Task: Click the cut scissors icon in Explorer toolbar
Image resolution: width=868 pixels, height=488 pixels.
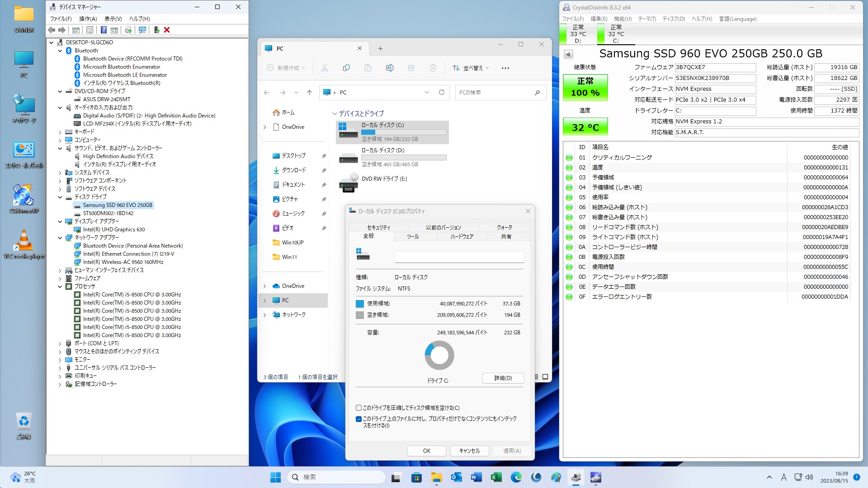Action: (x=324, y=68)
